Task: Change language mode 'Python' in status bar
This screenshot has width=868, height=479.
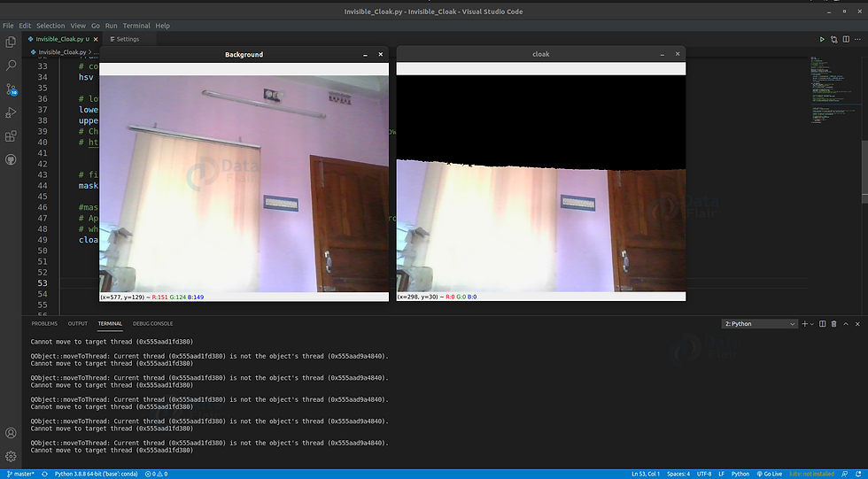Action: [x=740, y=474]
